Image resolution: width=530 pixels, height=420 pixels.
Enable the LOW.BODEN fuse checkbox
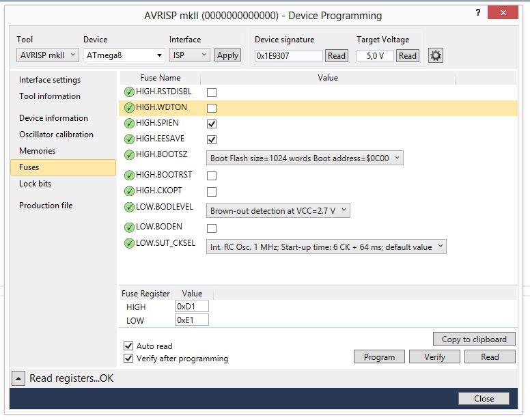point(212,228)
